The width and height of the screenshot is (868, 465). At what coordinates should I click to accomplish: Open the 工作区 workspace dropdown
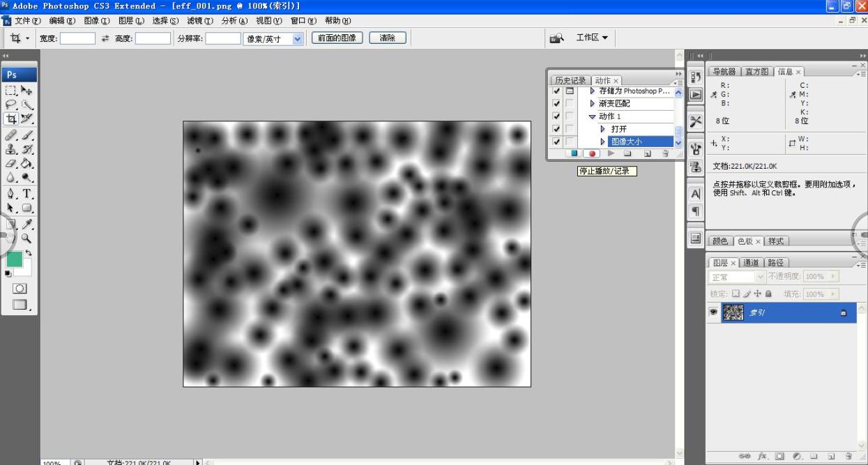(x=592, y=38)
